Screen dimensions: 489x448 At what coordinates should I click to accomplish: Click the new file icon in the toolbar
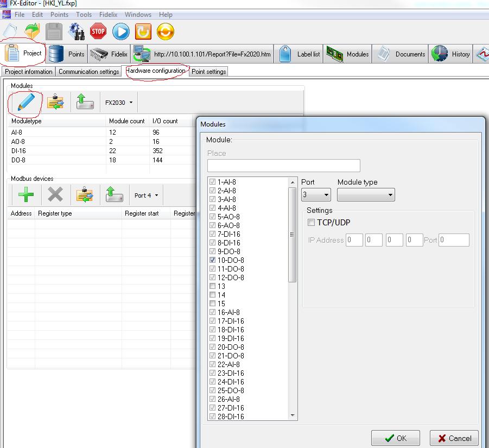pyautogui.click(x=10, y=31)
